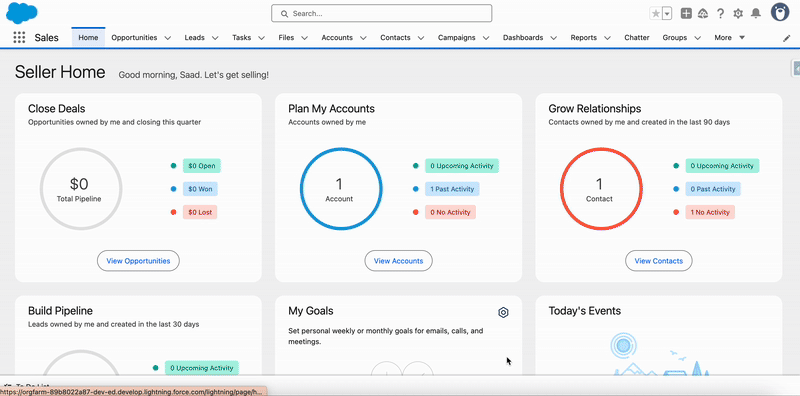Click the $0 Open pipeline badge
The height and width of the screenshot is (396, 800).
point(202,166)
